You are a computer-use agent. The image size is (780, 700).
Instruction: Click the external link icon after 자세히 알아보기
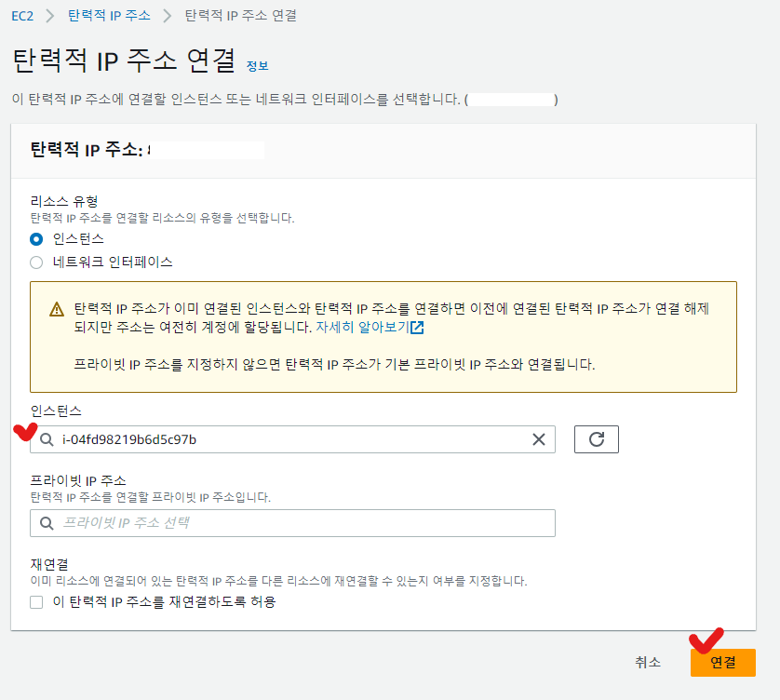[417, 328]
